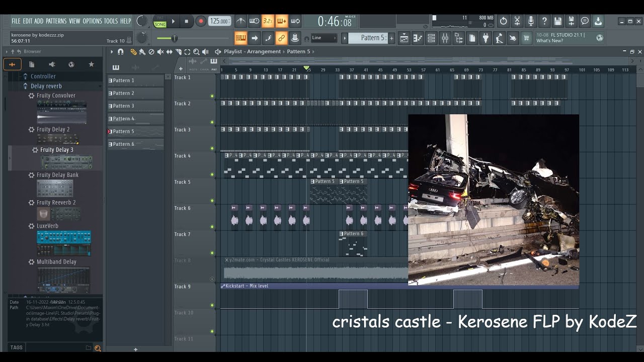Open the Mixer view icon

point(445,38)
